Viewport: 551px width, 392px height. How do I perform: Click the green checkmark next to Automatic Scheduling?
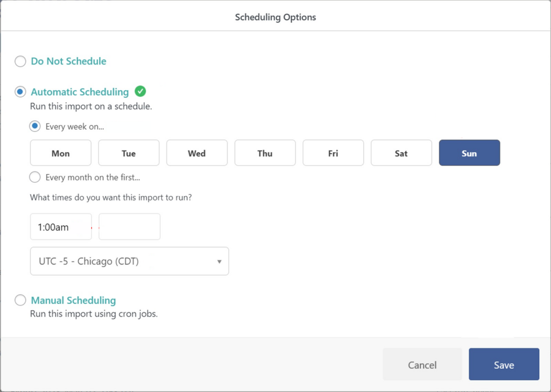click(x=140, y=91)
